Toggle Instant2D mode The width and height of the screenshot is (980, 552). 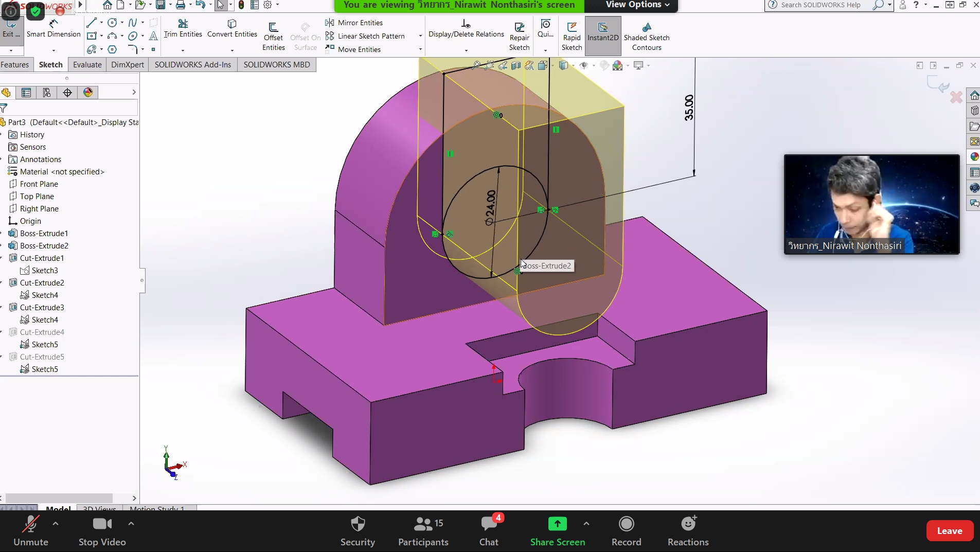click(x=603, y=35)
